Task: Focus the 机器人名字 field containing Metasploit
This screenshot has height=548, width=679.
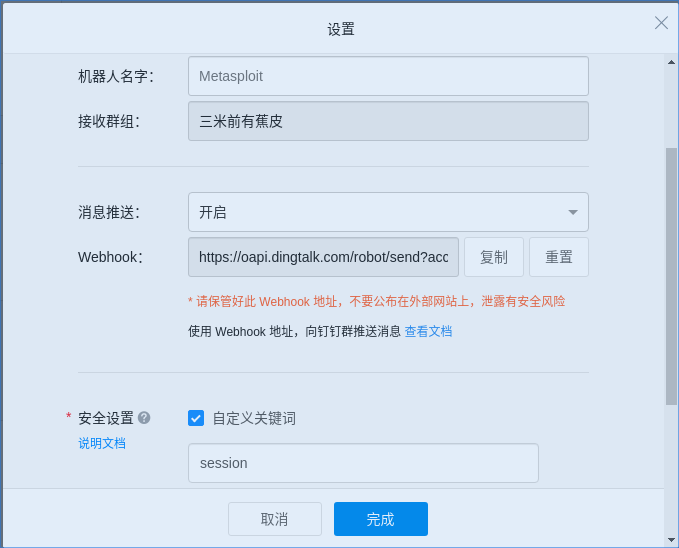Action: (388, 76)
